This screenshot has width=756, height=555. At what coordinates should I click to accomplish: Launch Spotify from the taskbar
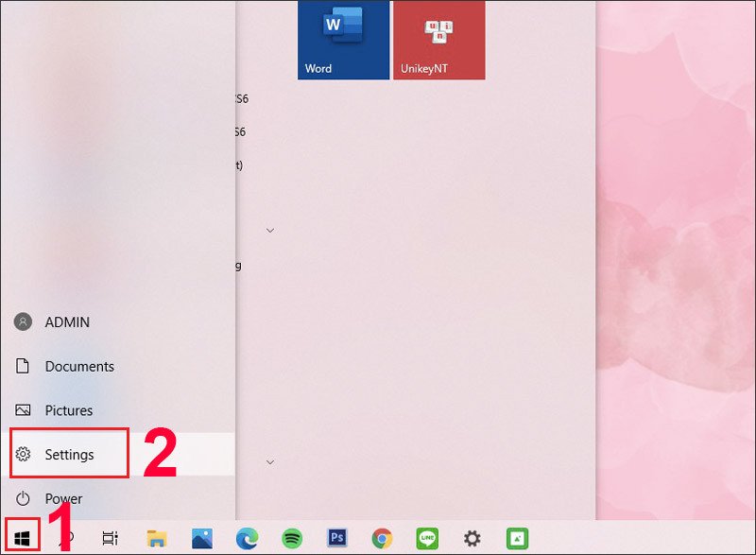click(x=292, y=539)
